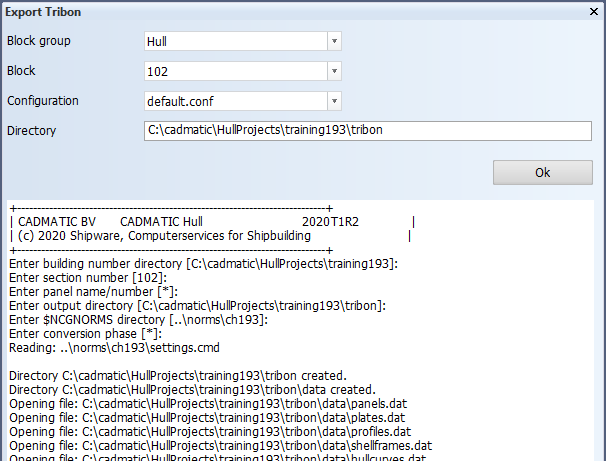This screenshot has height=461, width=606.
Task: Click the Ok button
Action: (543, 172)
